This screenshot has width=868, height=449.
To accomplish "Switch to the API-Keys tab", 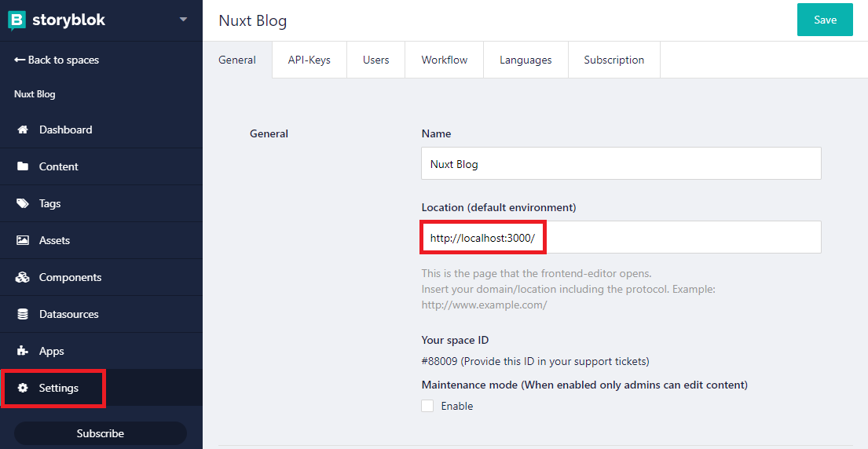I will 309,60.
